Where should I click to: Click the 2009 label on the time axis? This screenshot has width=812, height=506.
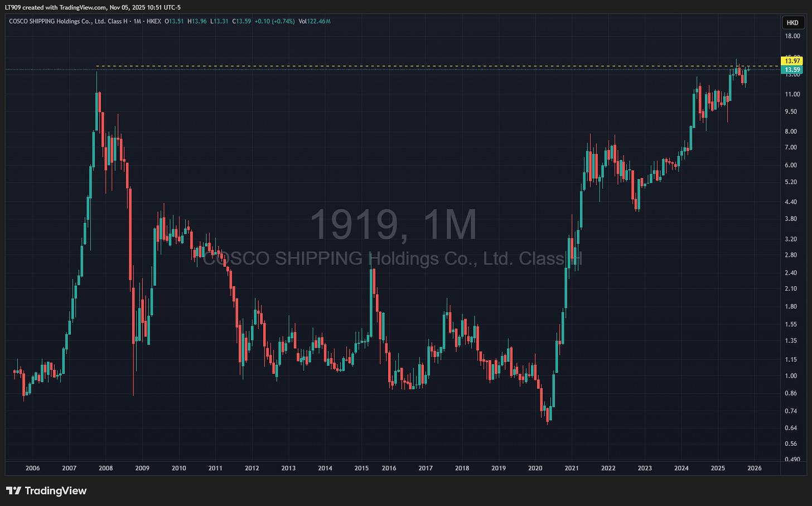click(142, 468)
